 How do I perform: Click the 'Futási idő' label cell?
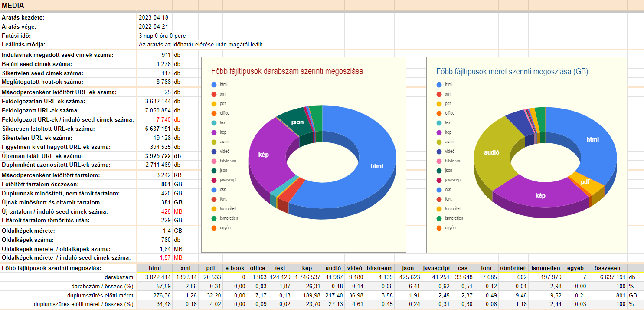pyautogui.click(x=16, y=36)
